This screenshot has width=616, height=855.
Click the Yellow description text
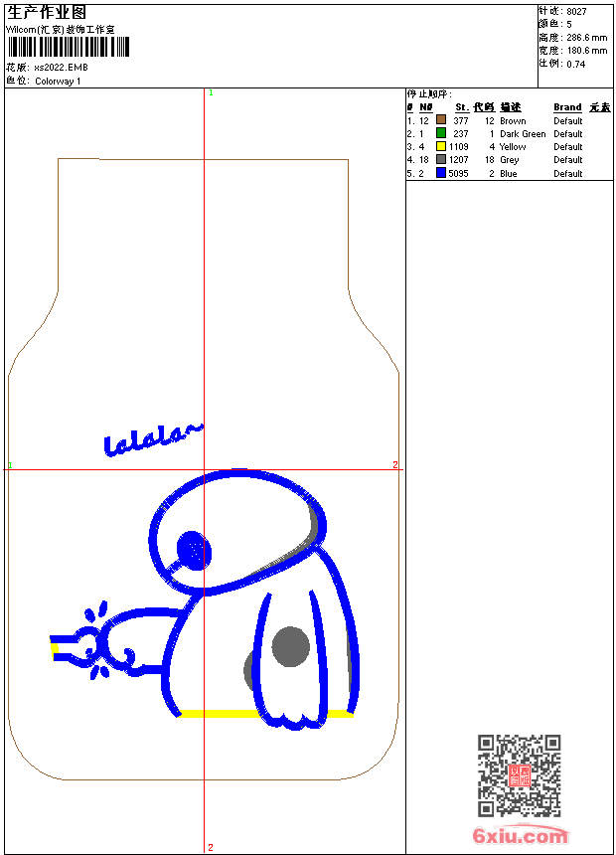[513, 147]
